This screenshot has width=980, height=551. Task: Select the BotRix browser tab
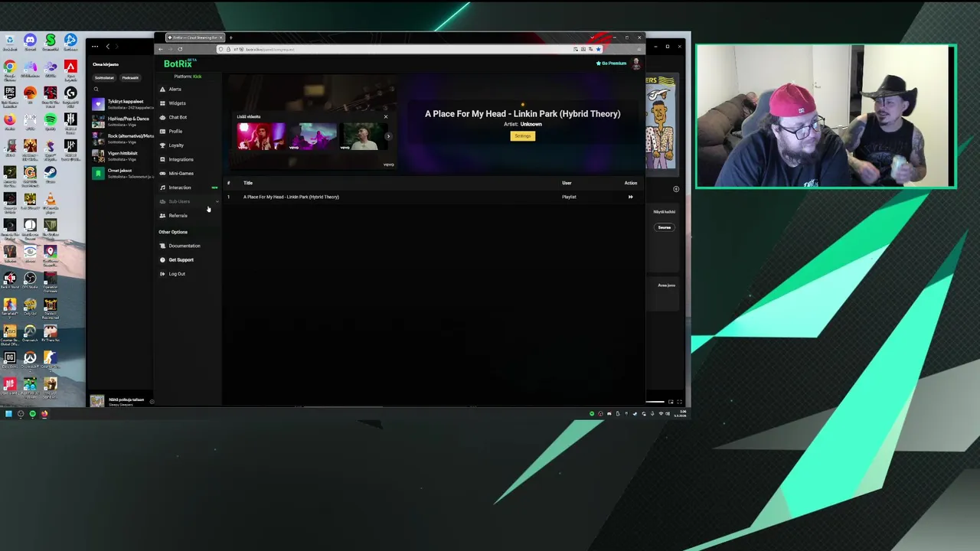(194, 37)
